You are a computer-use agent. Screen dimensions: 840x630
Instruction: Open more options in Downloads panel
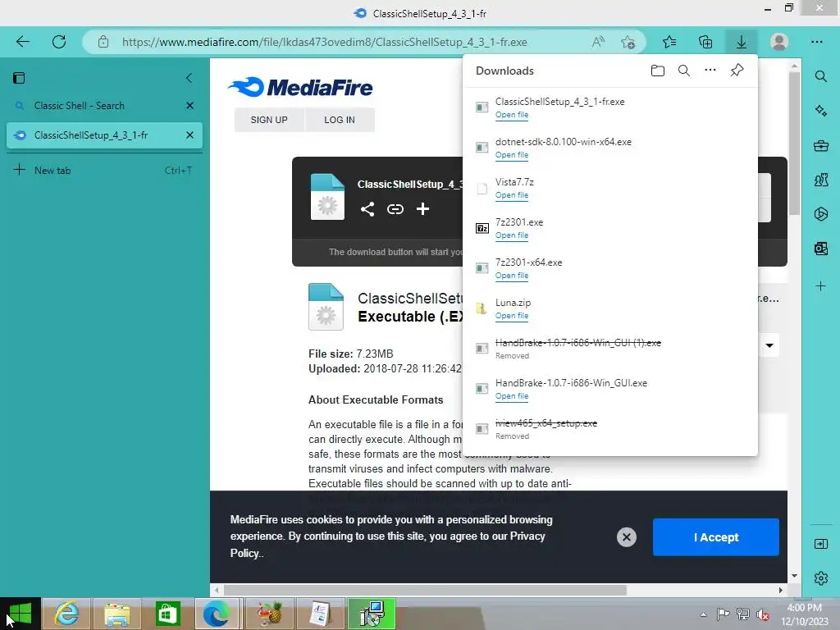(x=710, y=71)
